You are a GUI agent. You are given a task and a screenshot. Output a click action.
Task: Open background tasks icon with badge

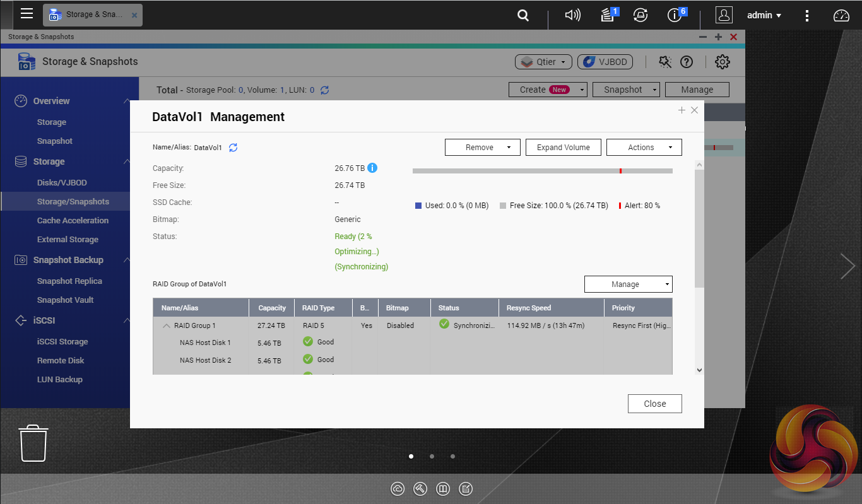coord(608,15)
